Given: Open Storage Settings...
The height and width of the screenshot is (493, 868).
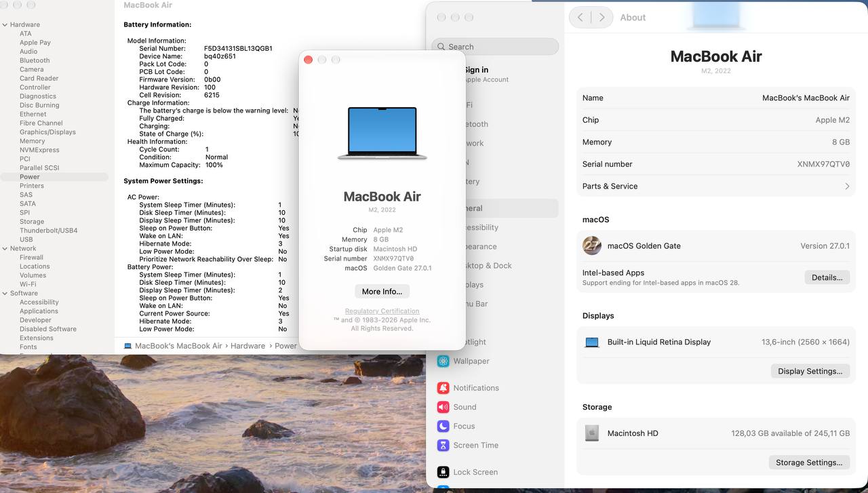Looking at the screenshot, I should click(x=809, y=462).
